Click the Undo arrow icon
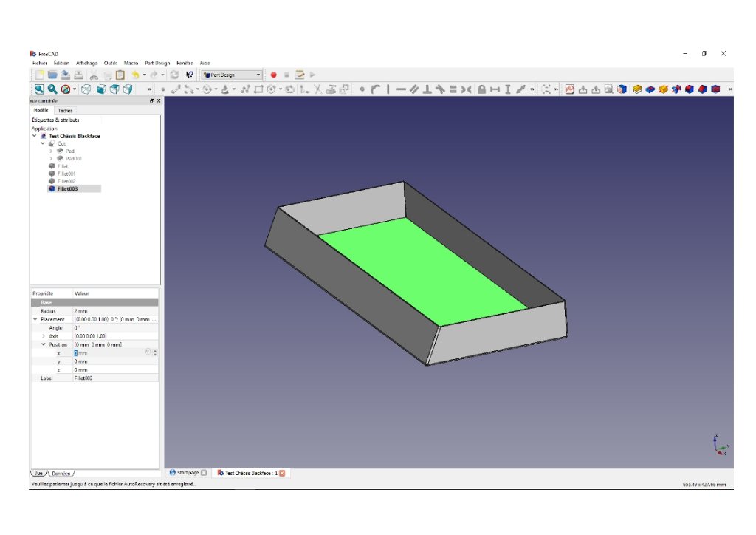Image resolution: width=756 pixels, height=535 pixels. 134,75
